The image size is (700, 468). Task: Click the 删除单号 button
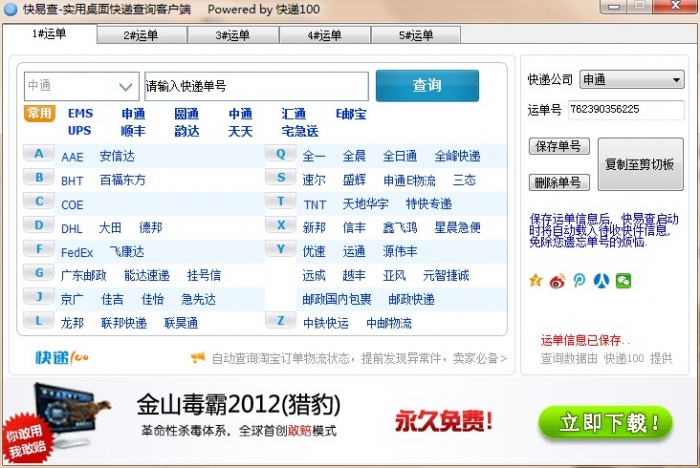[x=559, y=182]
